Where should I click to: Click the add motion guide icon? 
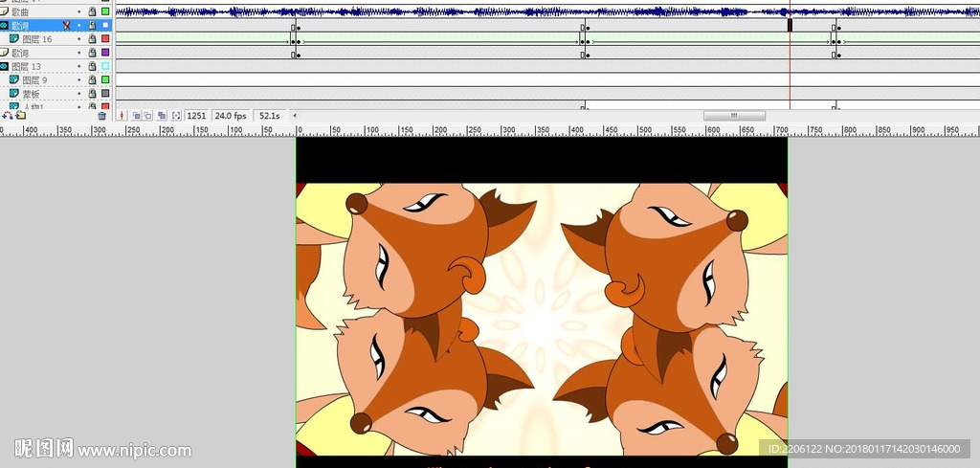(x=8, y=116)
